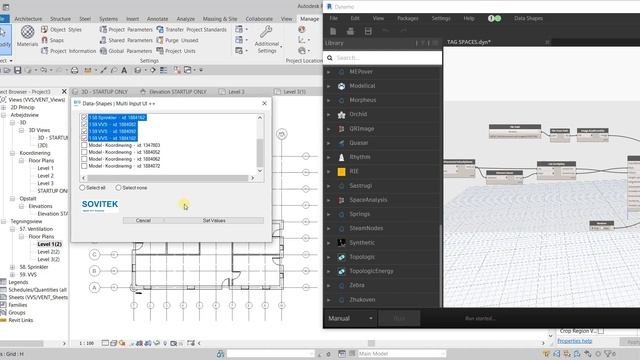
Task: Check Model - Koordinering id 1347803 checkbox
Action: coord(84,145)
